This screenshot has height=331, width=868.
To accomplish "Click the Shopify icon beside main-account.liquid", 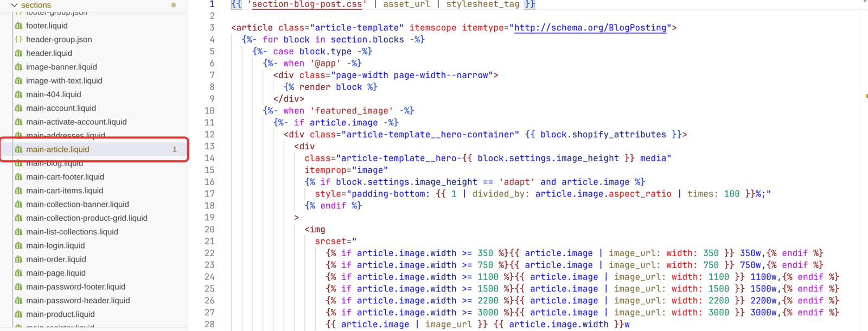I will pos(18,108).
